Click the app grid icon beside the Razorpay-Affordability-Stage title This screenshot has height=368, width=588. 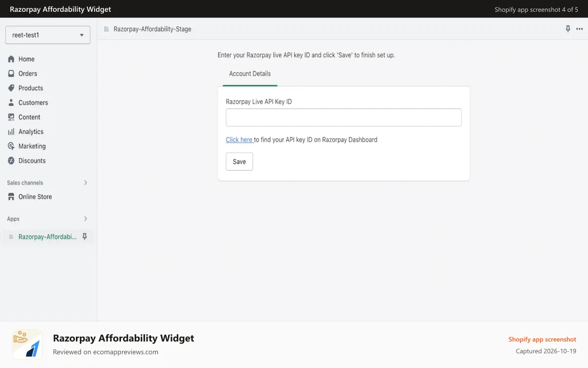(x=106, y=29)
